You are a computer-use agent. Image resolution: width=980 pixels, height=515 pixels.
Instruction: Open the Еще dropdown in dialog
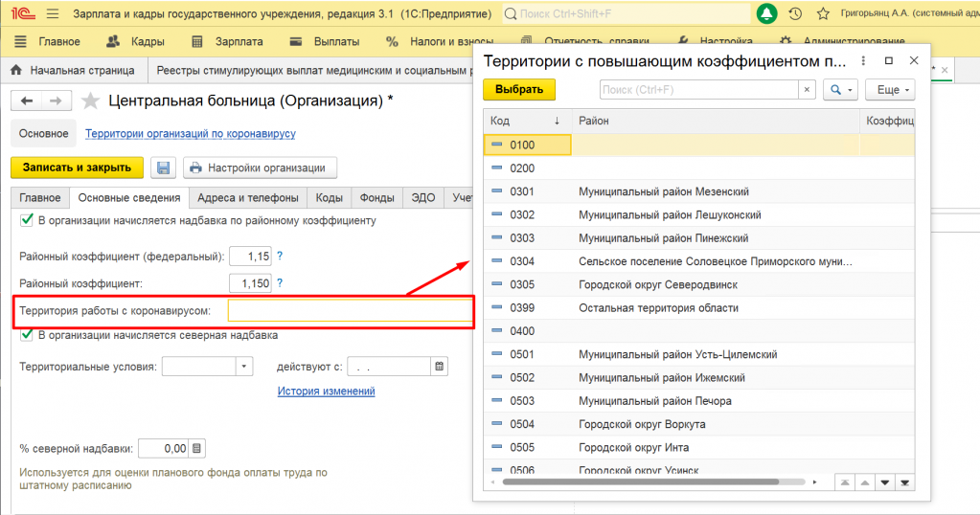pos(889,89)
